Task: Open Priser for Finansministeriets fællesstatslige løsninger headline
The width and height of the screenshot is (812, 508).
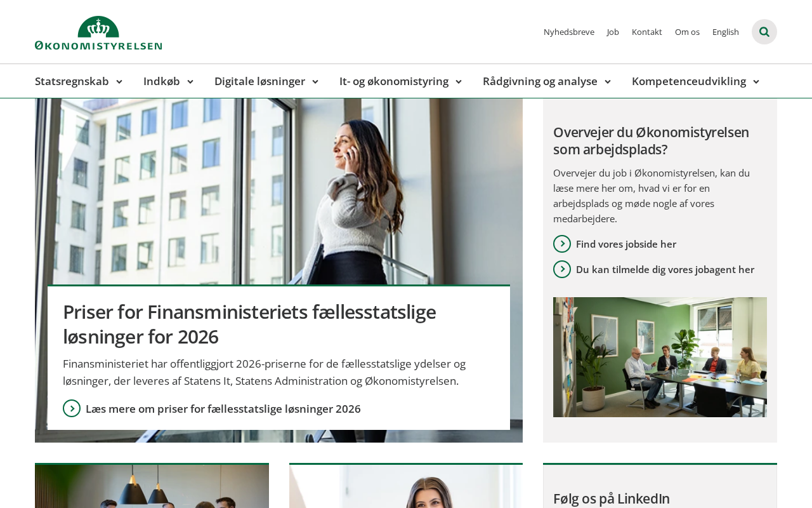Action: [x=249, y=324]
